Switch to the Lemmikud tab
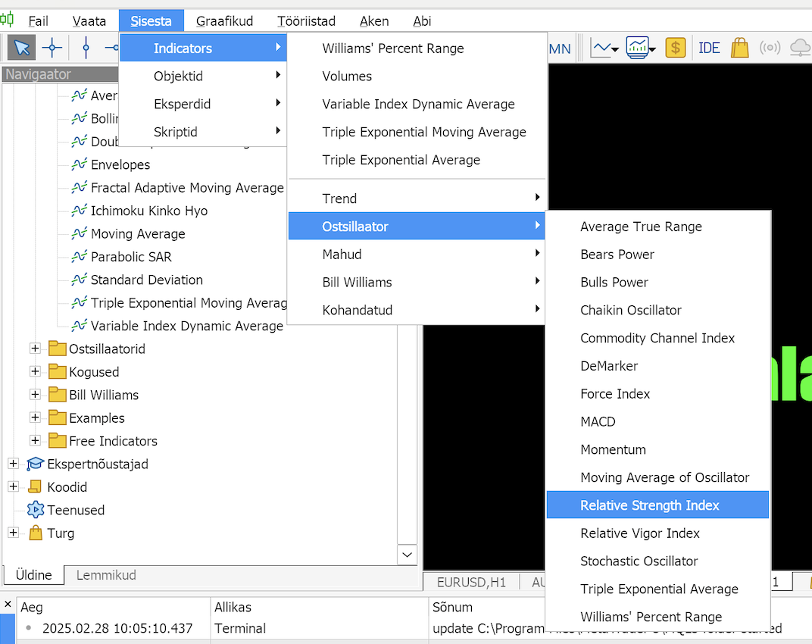812x644 pixels. [x=106, y=575]
